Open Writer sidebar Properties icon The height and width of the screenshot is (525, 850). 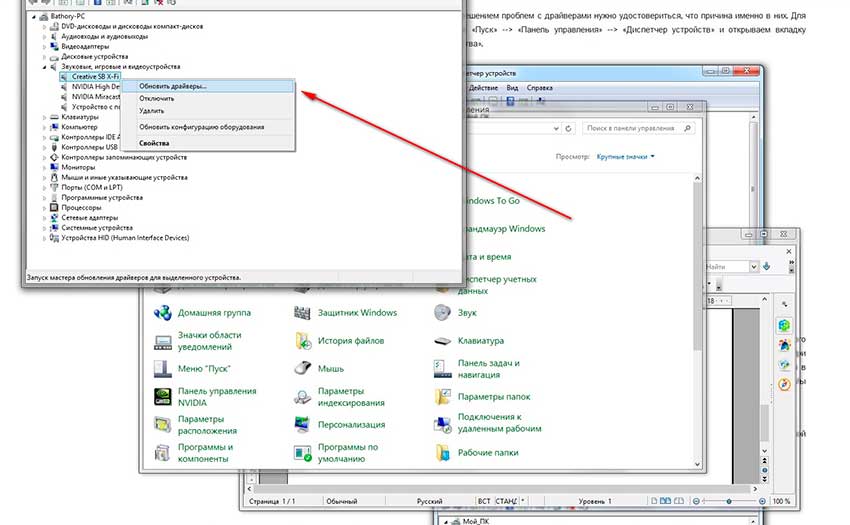click(784, 325)
